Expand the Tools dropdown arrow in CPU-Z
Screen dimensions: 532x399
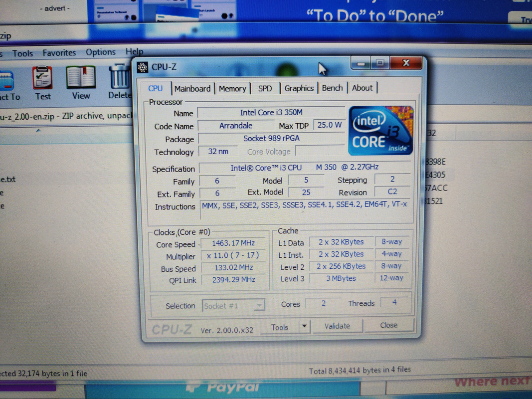tap(304, 326)
